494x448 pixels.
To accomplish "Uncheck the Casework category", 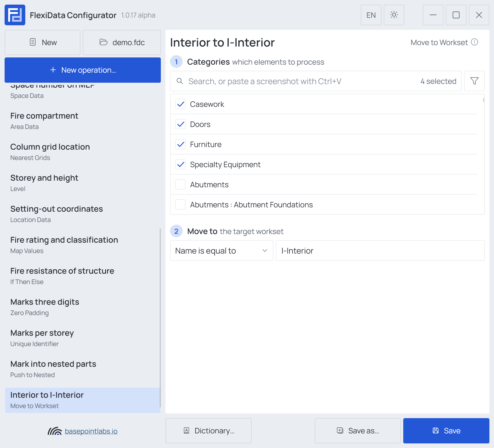I will pos(180,104).
